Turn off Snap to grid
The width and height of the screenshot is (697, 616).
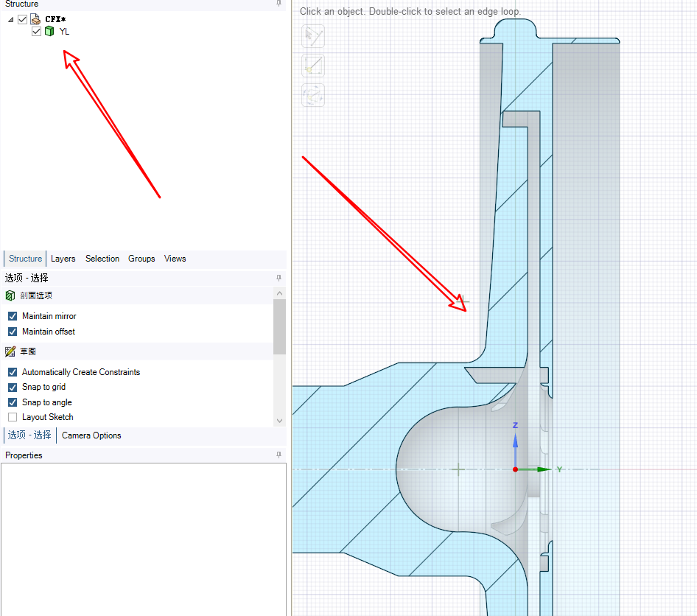click(13, 387)
